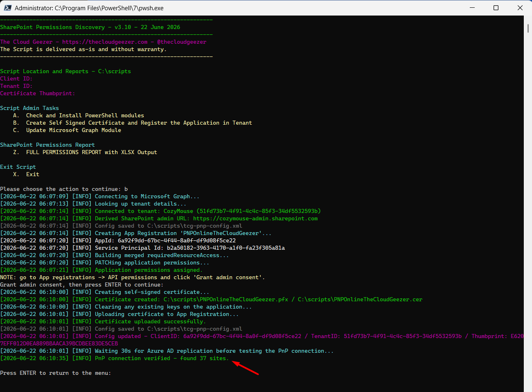532x392 pixels.
Task: Click the 'Press ENTER to return to the menu:' prompt
Action: (56, 373)
